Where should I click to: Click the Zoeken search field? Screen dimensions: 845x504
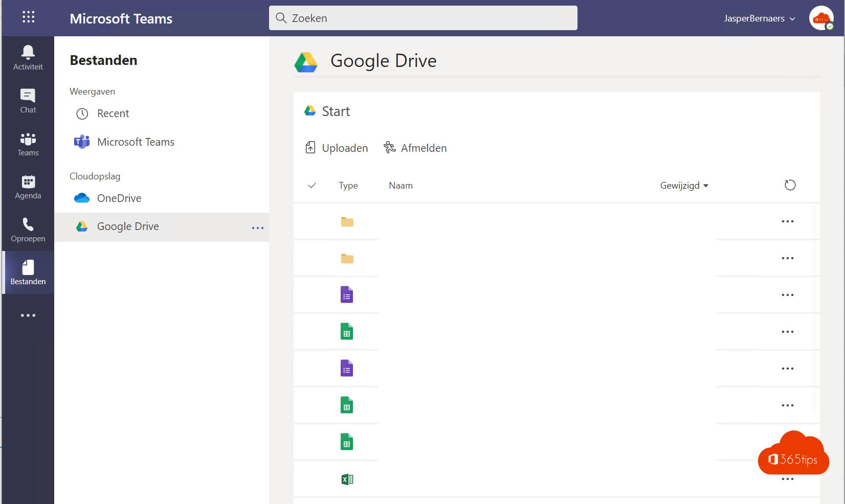(423, 18)
